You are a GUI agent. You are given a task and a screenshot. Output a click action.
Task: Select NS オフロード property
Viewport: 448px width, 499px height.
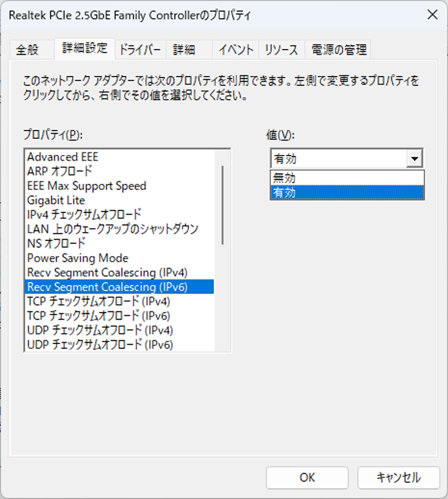point(120,244)
